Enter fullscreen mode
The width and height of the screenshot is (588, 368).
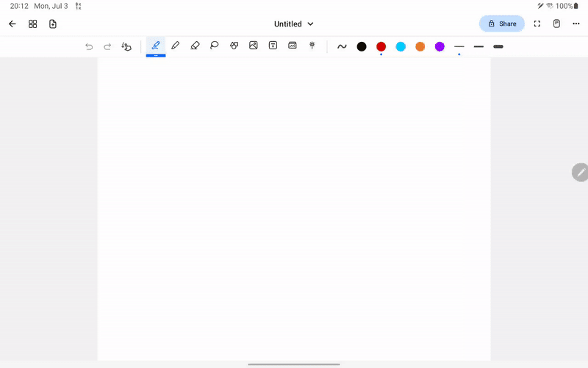[537, 24]
